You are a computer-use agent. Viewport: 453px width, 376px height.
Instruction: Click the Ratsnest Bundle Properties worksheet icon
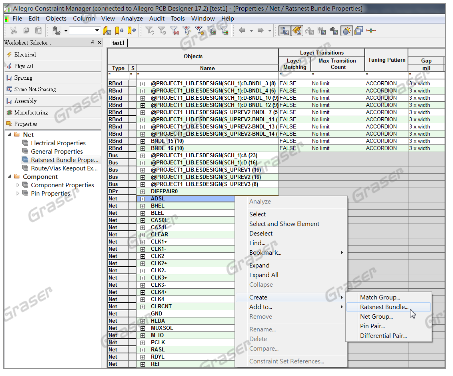coord(25,160)
